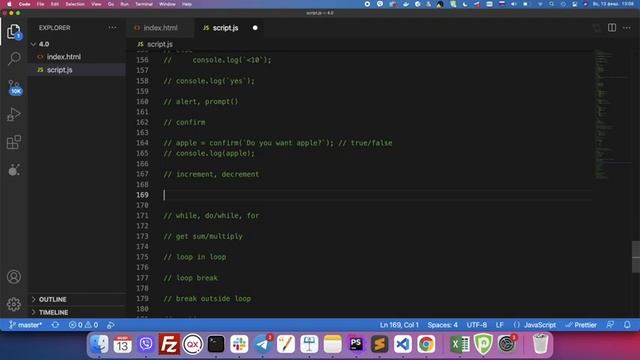Screen dimensions: 640x360
Task: Click the '// loop break' comment
Action: pyautogui.click(x=191, y=278)
